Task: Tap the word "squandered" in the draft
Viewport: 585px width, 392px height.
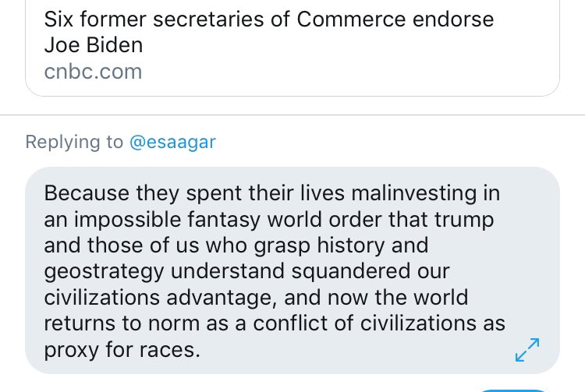Action: click(x=369, y=271)
